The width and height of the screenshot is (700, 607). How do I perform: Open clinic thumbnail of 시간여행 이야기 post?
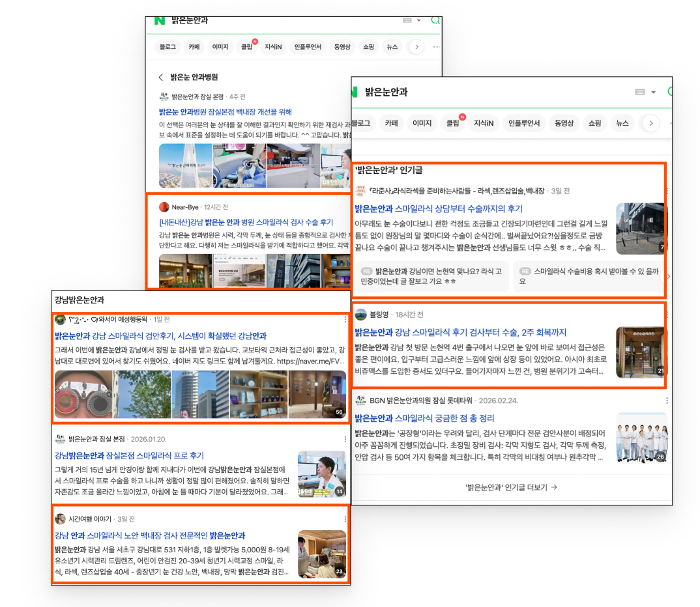(322, 554)
